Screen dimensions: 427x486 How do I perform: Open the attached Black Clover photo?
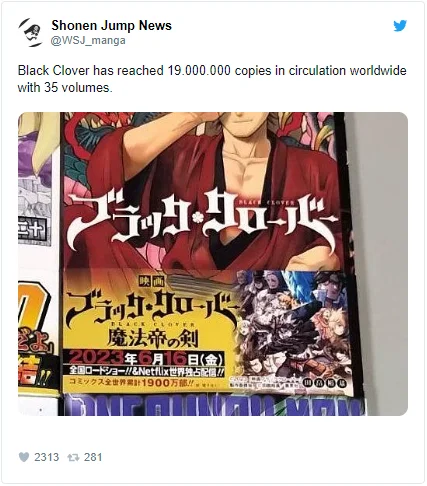tap(213, 264)
